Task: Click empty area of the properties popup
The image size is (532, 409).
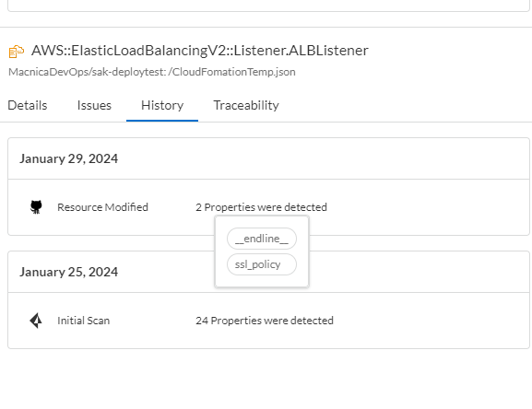Action: 262,281
